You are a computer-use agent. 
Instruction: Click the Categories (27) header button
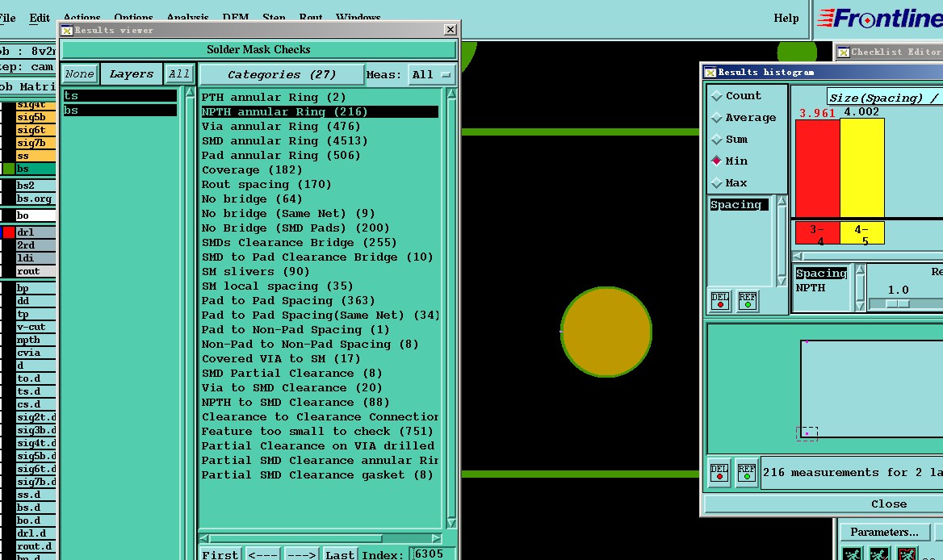coord(281,74)
